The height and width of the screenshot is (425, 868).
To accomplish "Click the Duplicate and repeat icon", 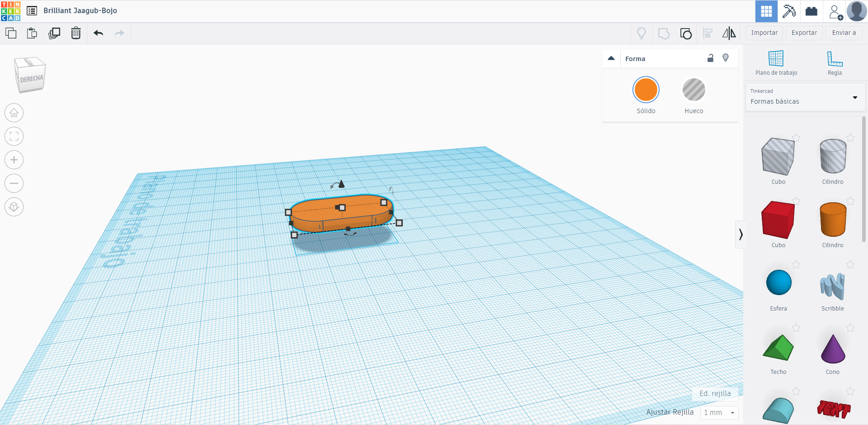I will (x=54, y=33).
